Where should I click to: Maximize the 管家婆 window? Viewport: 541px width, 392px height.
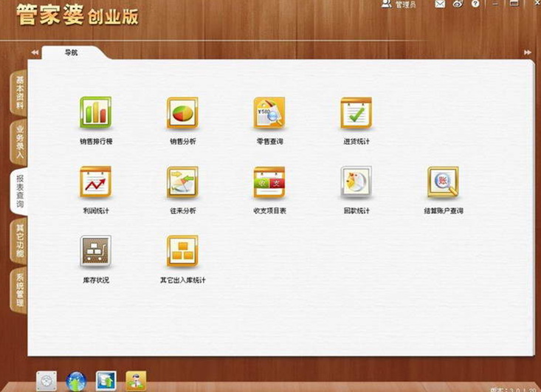coord(514,4)
